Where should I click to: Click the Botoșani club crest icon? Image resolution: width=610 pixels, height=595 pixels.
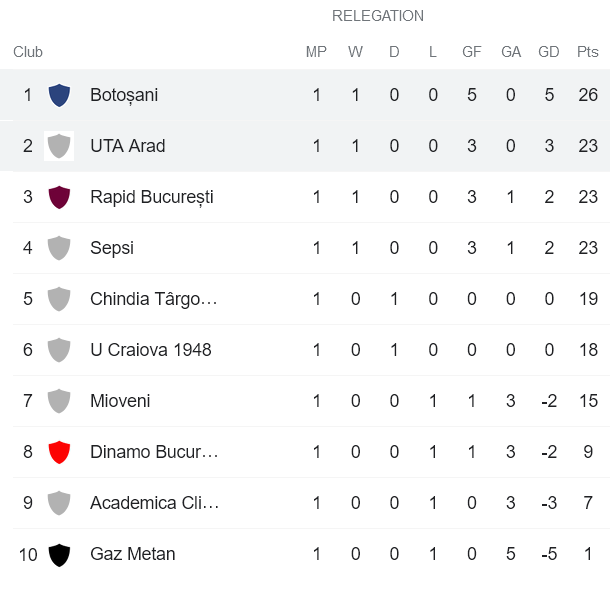(x=59, y=95)
